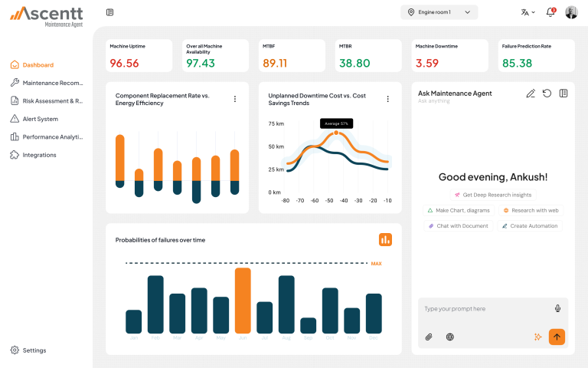Image resolution: width=588 pixels, height=368 pixels.
Task: Toggle the sidebar collapse icon in header
Action: coord(110,12)
